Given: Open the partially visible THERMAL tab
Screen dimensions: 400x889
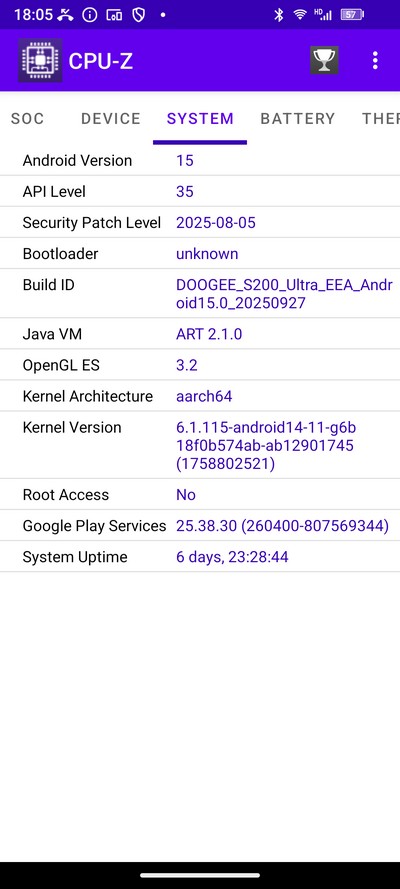Looking at the screenshot, I should 380,118.
